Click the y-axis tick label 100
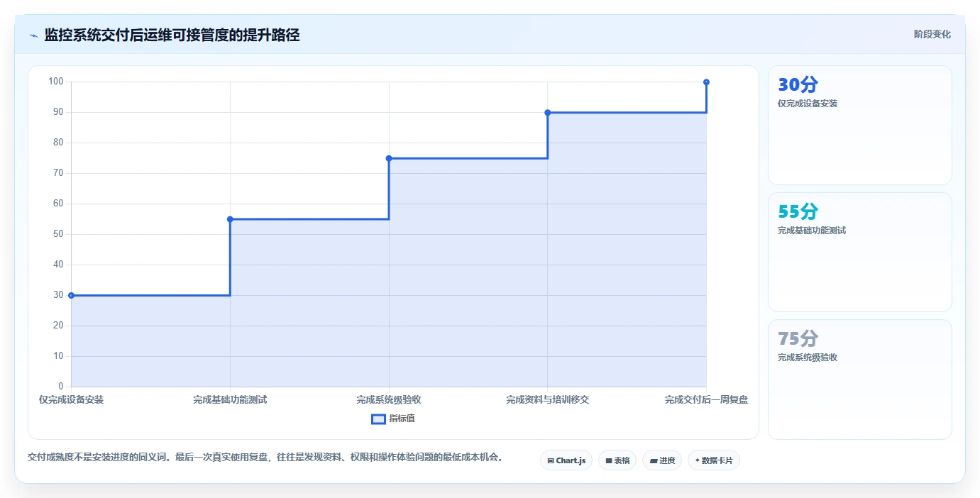 (56, 82)
